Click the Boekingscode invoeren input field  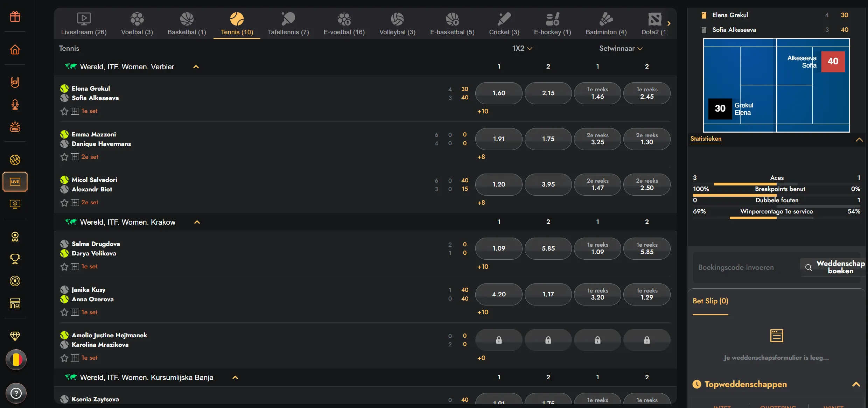point(745,267)
